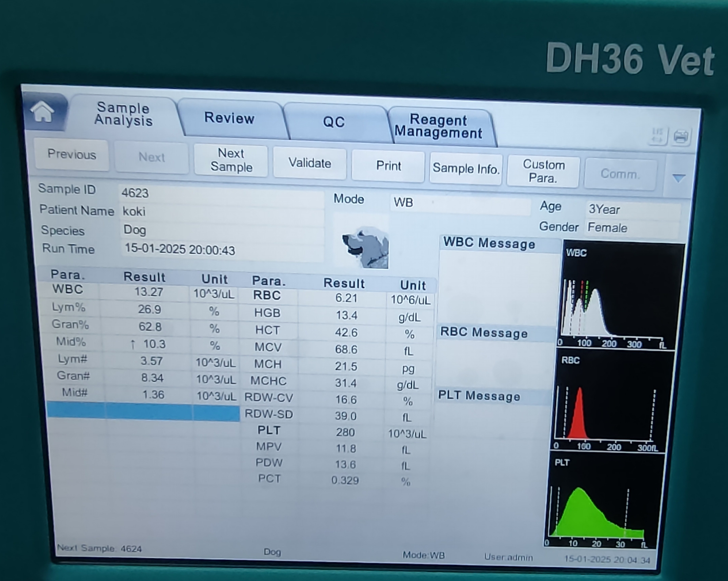
Task: Select the MCHC result 31.4
Action: coord(346,383)
